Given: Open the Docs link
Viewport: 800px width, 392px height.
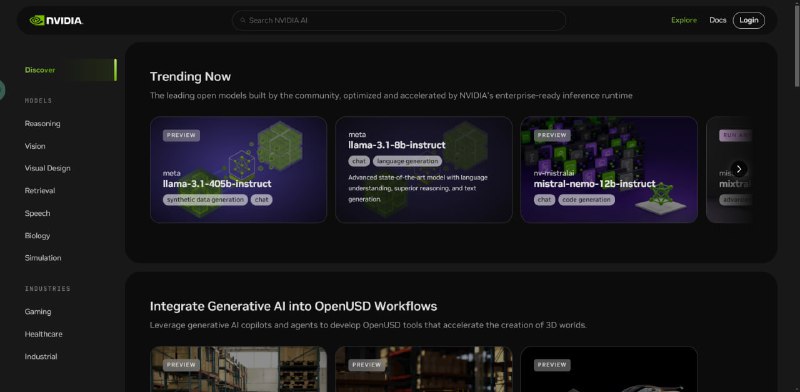Looking at the screenshot, I should coord(717,20).
